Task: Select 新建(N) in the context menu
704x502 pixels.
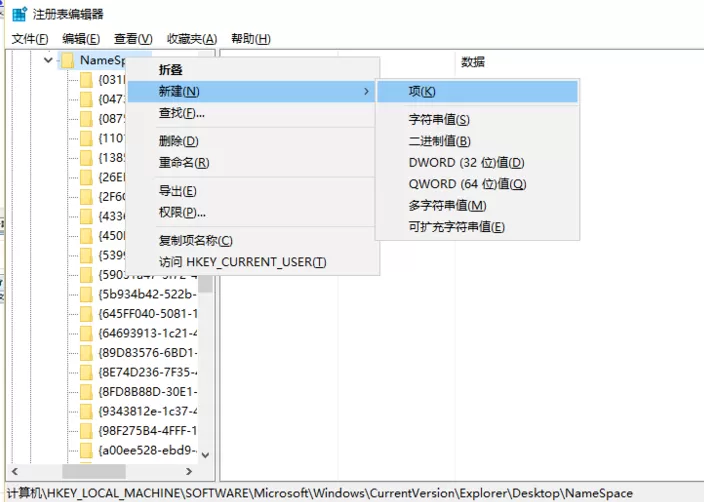Action: [x=251, y=92]
